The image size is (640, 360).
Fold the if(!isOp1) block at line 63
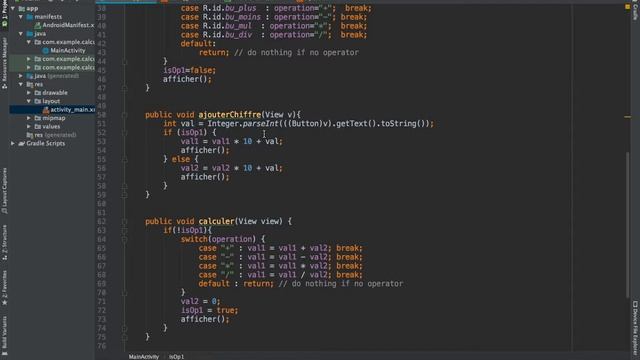pyautogui.click(x=124, y=231)
